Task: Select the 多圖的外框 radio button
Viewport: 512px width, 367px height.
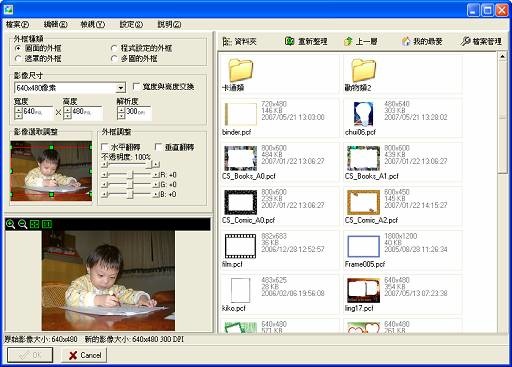Action: (114, 59)
